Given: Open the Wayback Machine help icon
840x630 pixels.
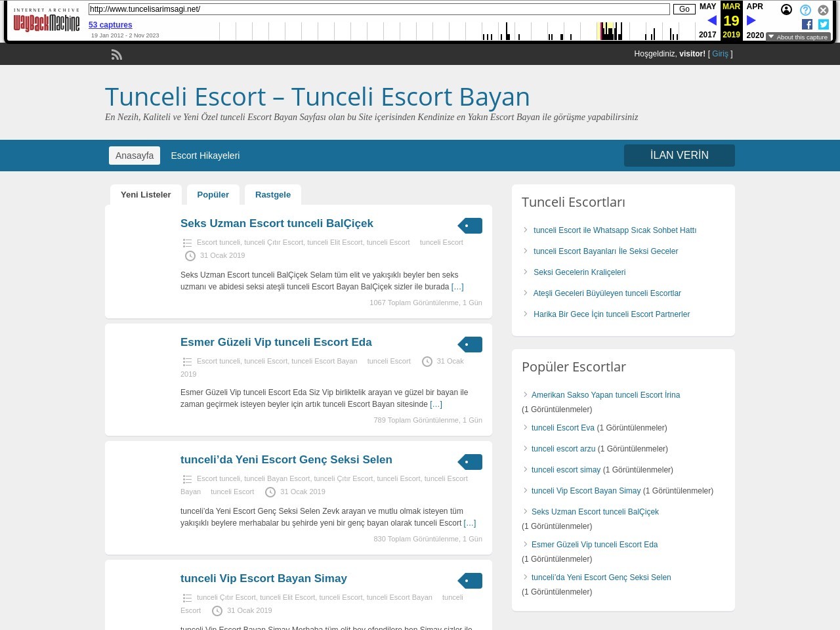Looking at the screenshot, I should [x=805, y=10].
